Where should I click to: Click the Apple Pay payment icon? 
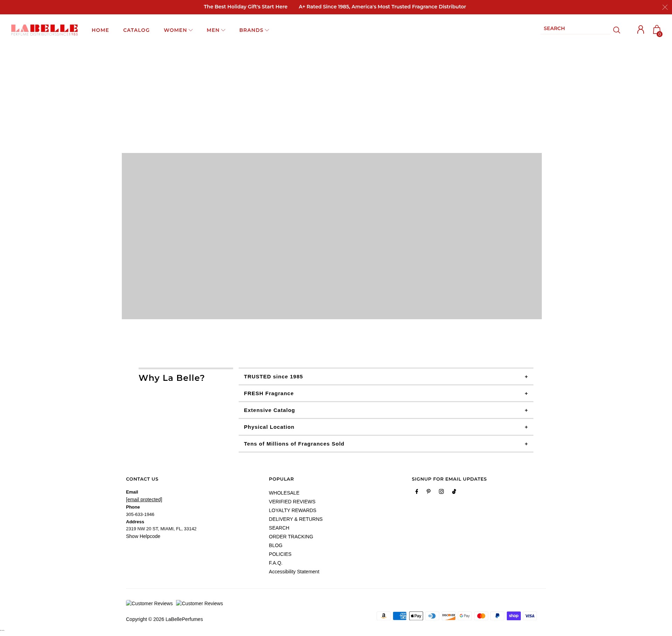click(x=416, y=616)
